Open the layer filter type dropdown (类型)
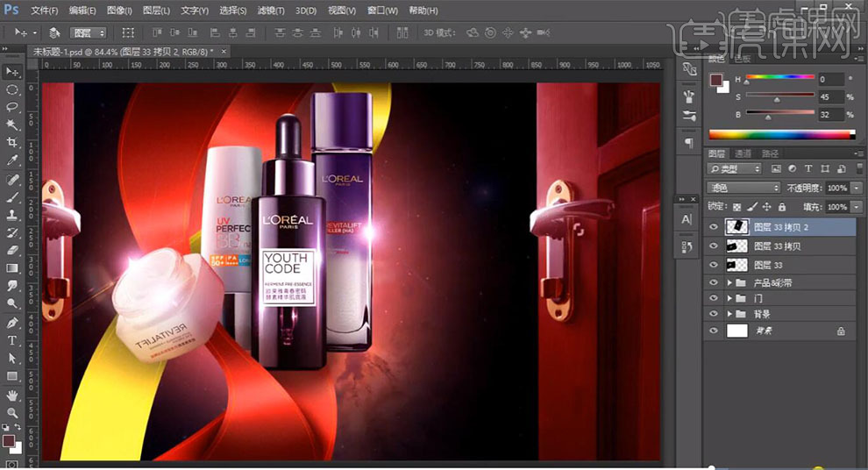868x470 pixels. point(735,169)
